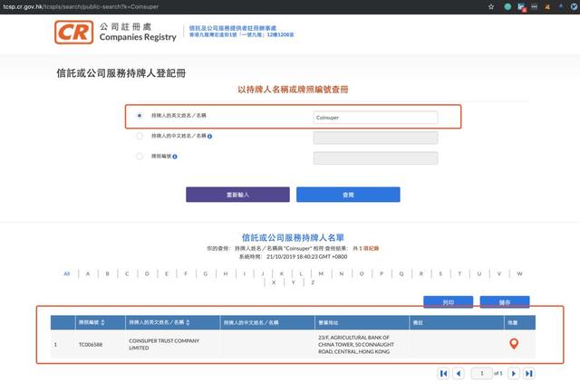Select the licence number search radio button
Image resolution: width=580 pixels, height=392 pixels.
[x=139, y=157]
